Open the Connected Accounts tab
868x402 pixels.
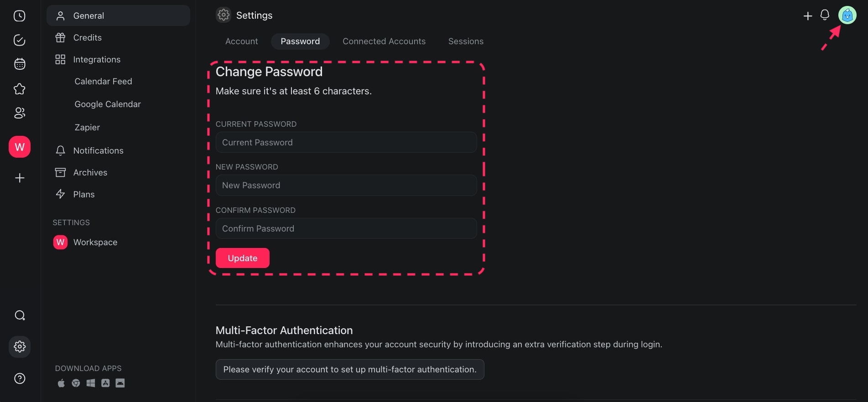[384, 41]
